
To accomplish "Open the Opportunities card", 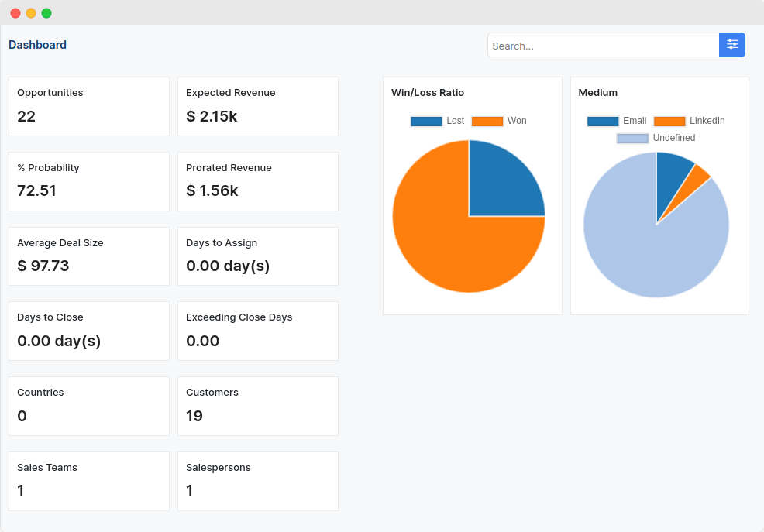I will [x=89, y=107].
